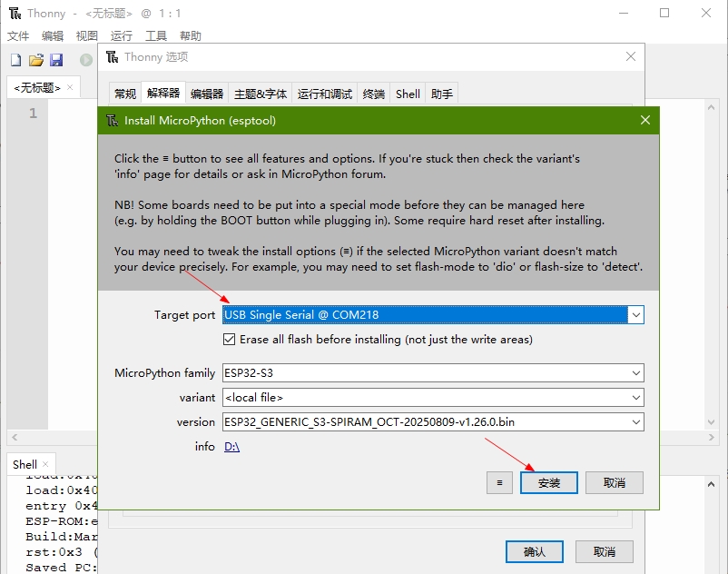Viewport: 728px width, 574px height.
Task: Switch to the 解释器 options tab
Action: pyautogui.click(x=163, y=93)
